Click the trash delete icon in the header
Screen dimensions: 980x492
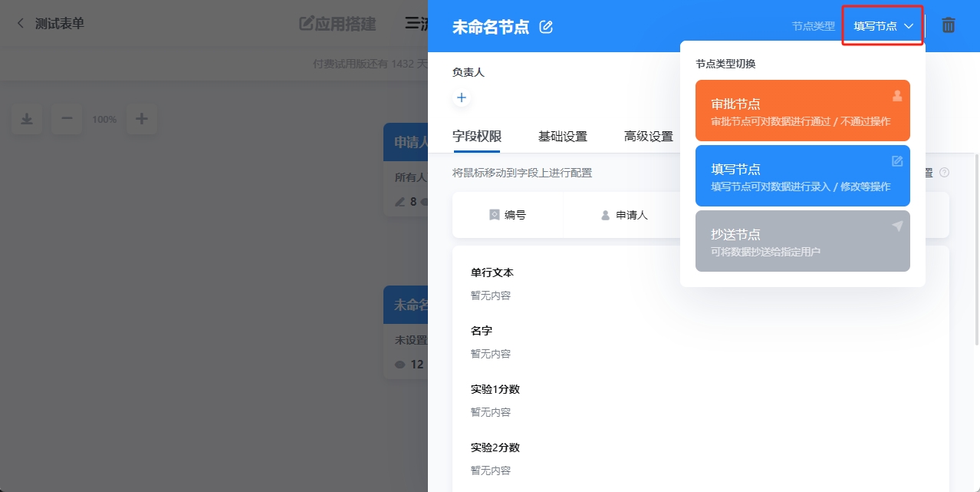coord(949,25)
